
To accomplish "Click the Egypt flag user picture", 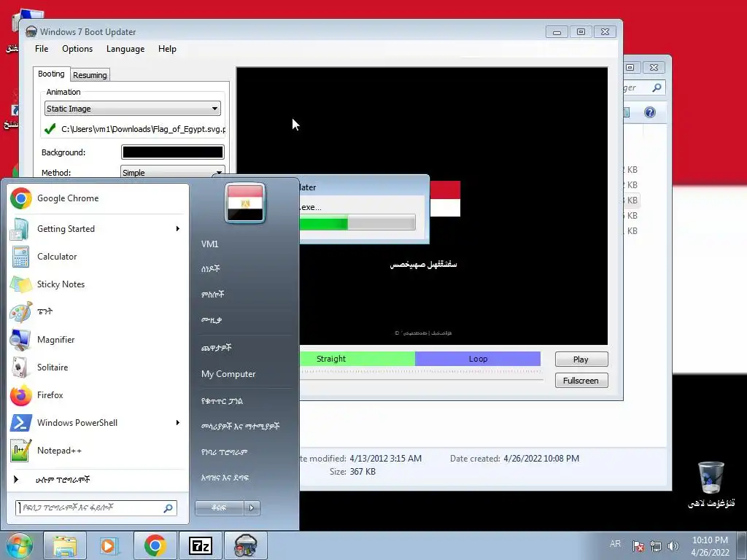I will (x=245, y=203).
